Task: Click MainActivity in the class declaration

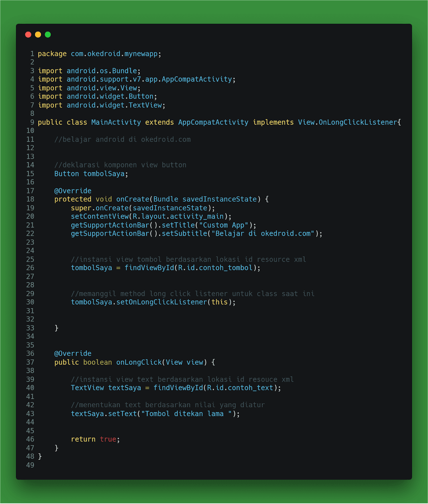Action: [x=116, y=122]
